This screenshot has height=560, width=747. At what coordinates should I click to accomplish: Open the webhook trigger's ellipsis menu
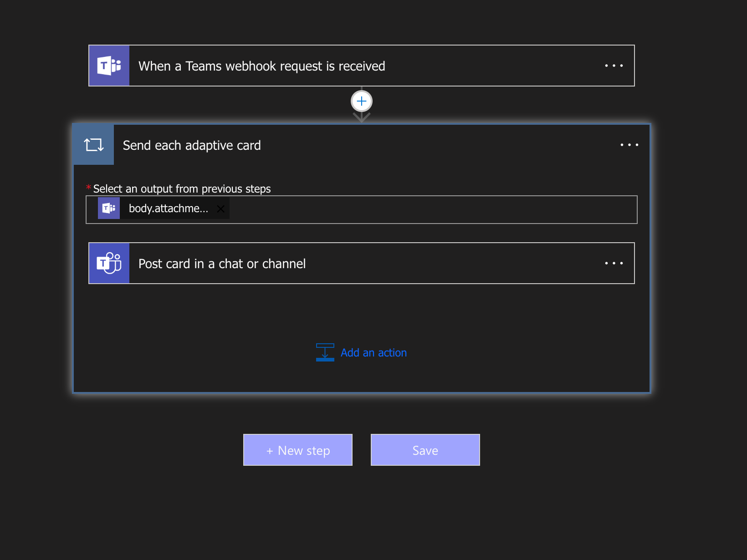(x=614, y=66)
